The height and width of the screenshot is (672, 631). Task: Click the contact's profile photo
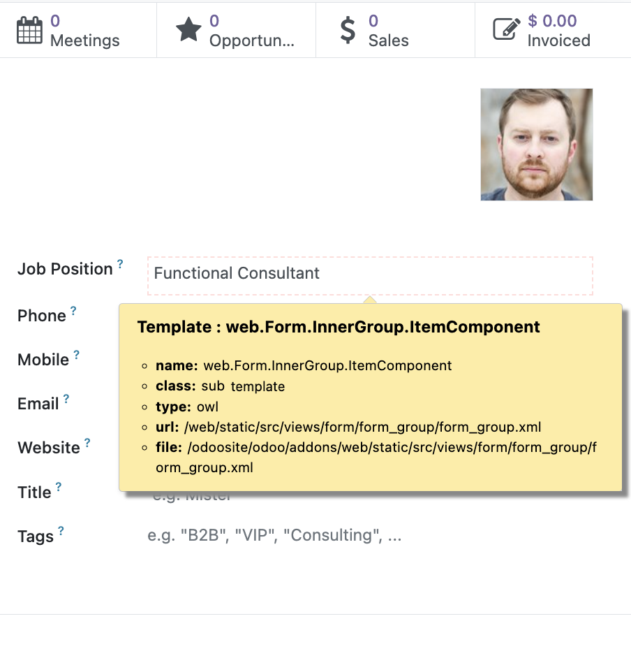[x=536, y=145]
